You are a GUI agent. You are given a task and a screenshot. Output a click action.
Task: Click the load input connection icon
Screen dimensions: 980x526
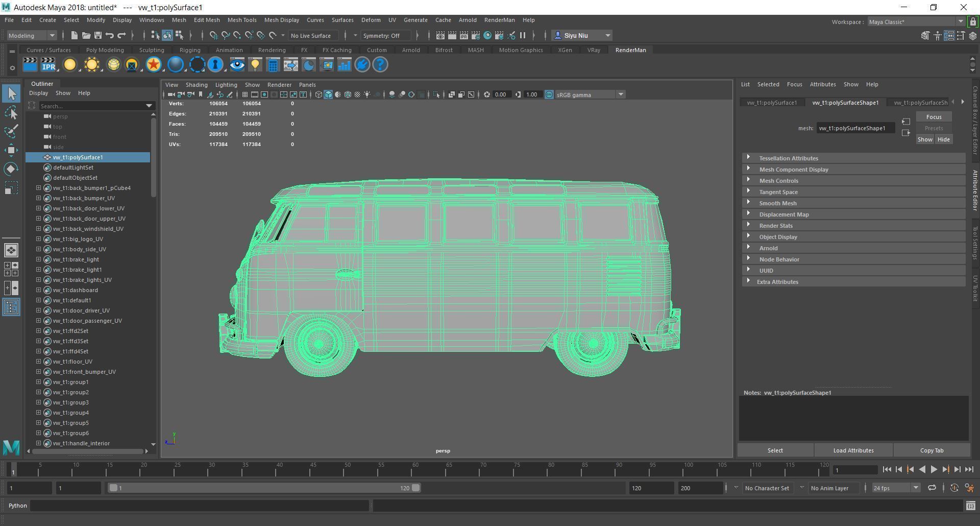pyautogui.click(x=906, y=122)
